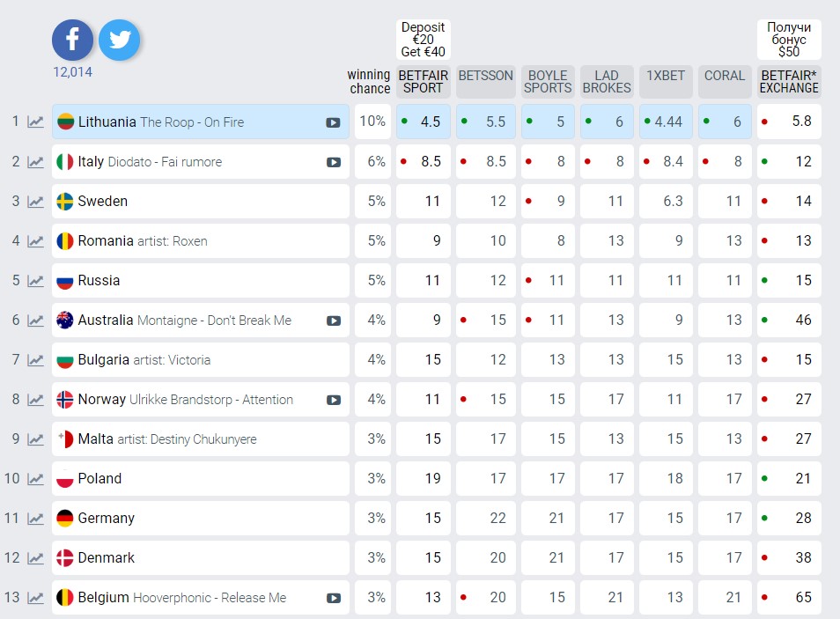This screenshot has width=840, height=619.
Task: Click the Facebook share icon
Action: click(72, 40)
